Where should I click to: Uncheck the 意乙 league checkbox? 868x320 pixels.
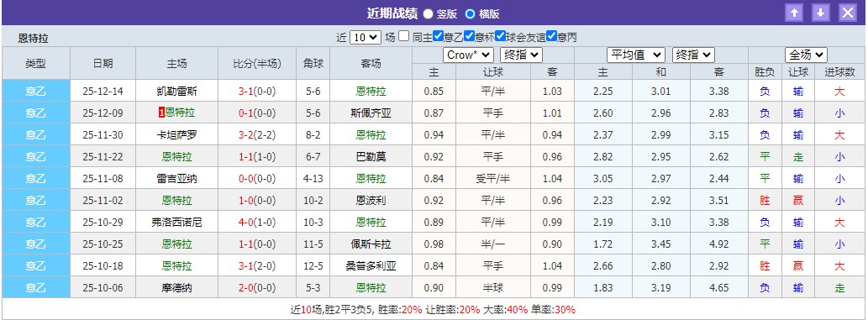[x=439, y=37]
